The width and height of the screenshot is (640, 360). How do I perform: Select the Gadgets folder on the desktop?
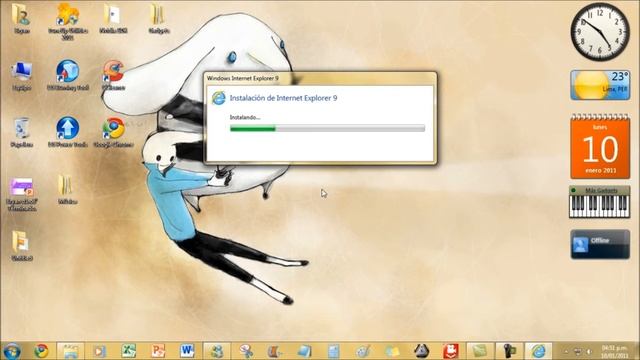coord(158,19)
